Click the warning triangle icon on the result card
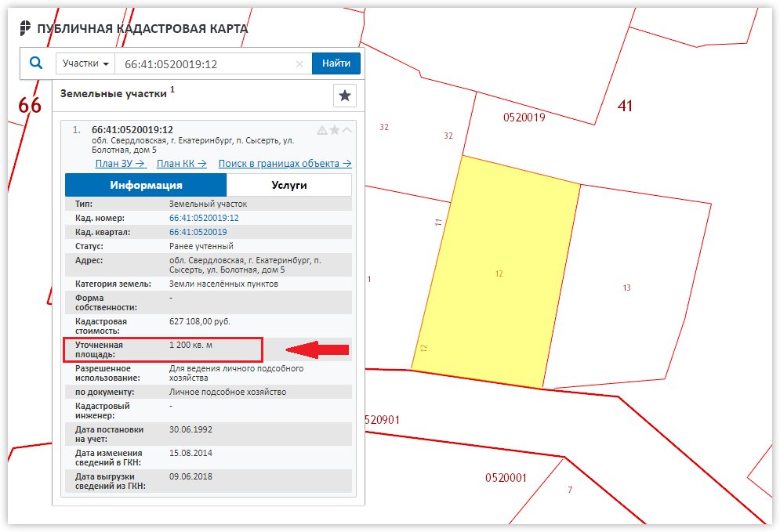 point(322,130)
